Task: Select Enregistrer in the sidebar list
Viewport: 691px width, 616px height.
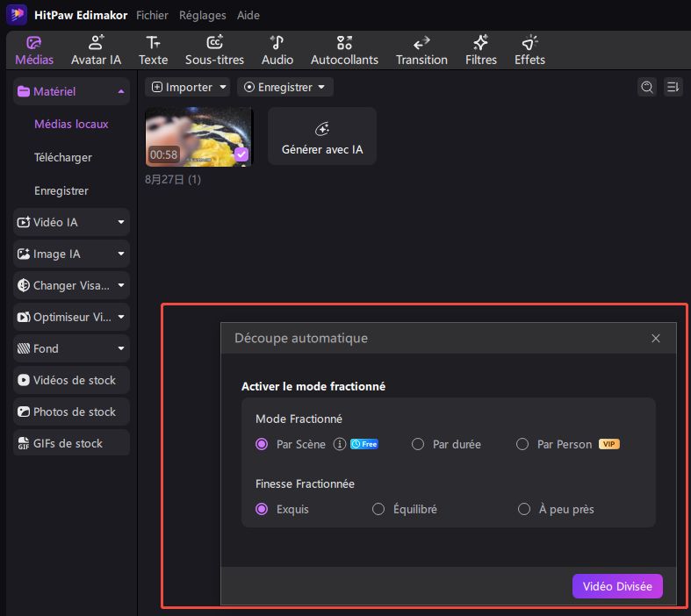Action: coord(61,191)
